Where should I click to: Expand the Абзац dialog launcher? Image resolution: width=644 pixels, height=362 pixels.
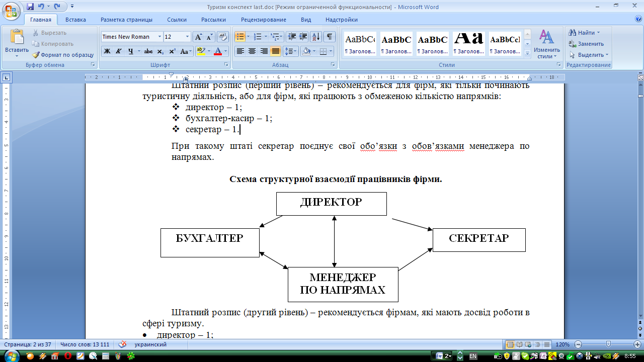coord(333,65)
